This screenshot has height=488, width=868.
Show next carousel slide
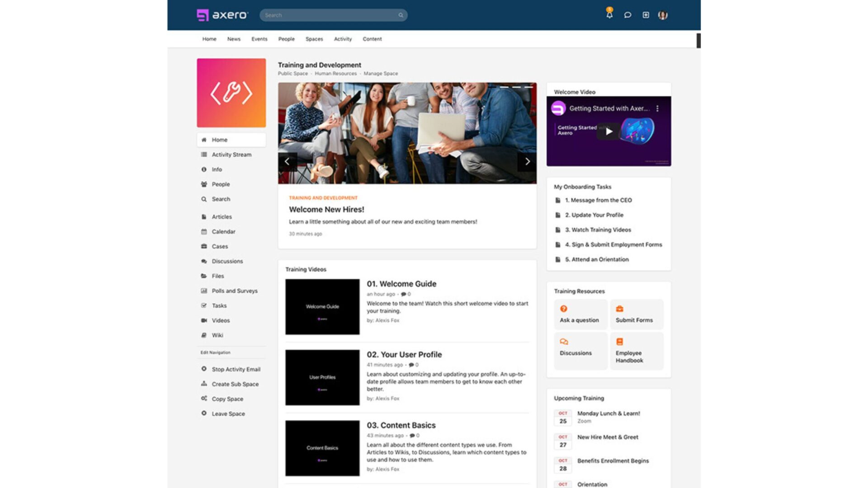(x=527, y=161)
